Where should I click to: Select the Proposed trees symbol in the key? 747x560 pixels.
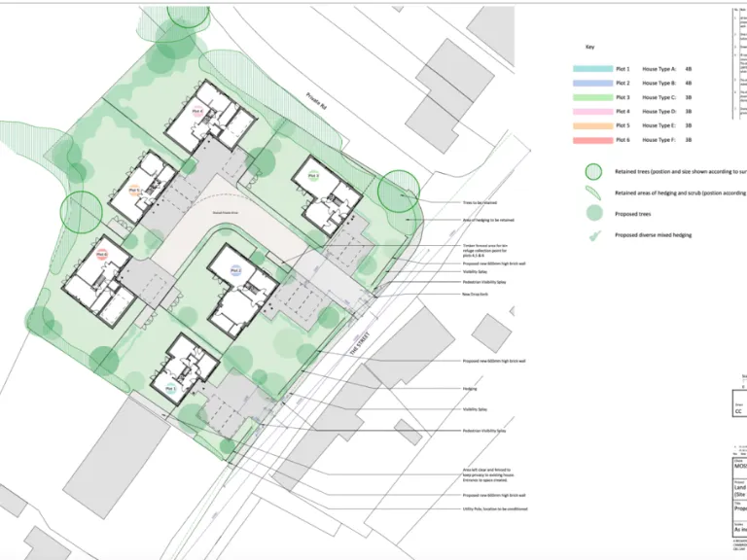(593, 213)
